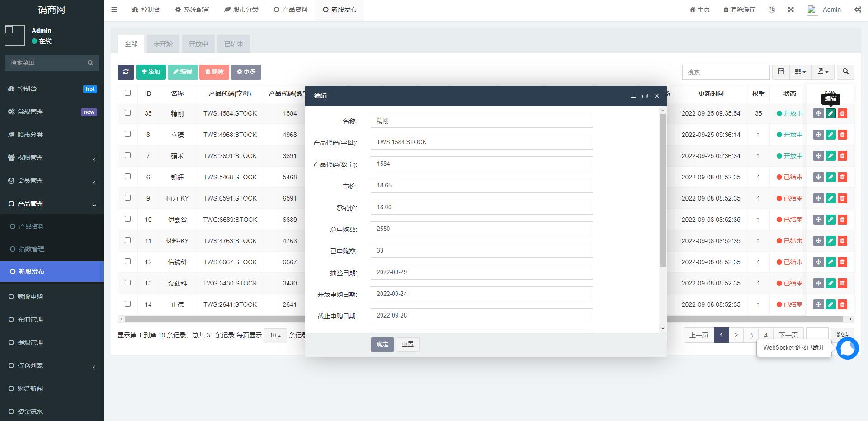
Task: Open the export dropdown in toolbar
Action: (823, 72)
